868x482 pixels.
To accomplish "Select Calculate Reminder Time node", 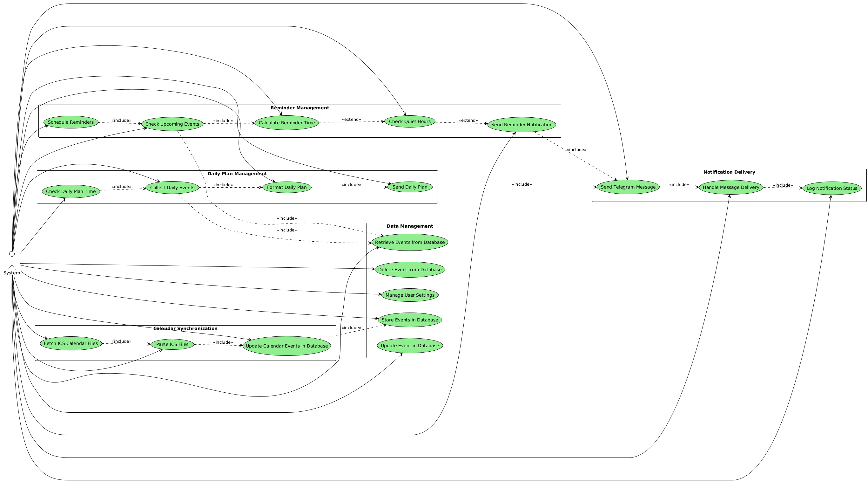I will 286,123.
